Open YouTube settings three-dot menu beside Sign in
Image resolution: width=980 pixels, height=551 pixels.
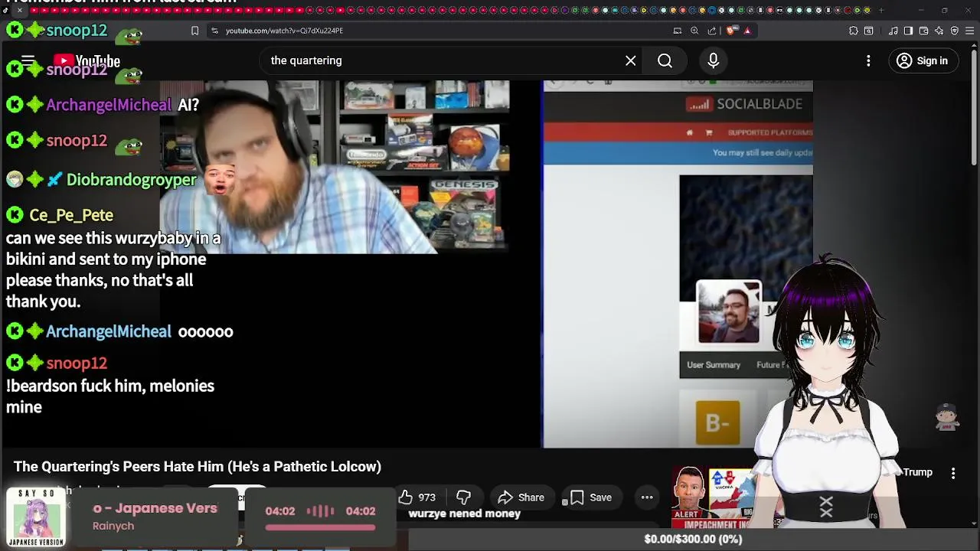pos(868,60)
